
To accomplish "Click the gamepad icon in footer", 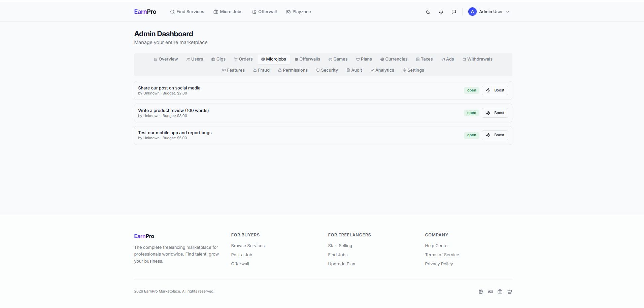I will [490, 292].
